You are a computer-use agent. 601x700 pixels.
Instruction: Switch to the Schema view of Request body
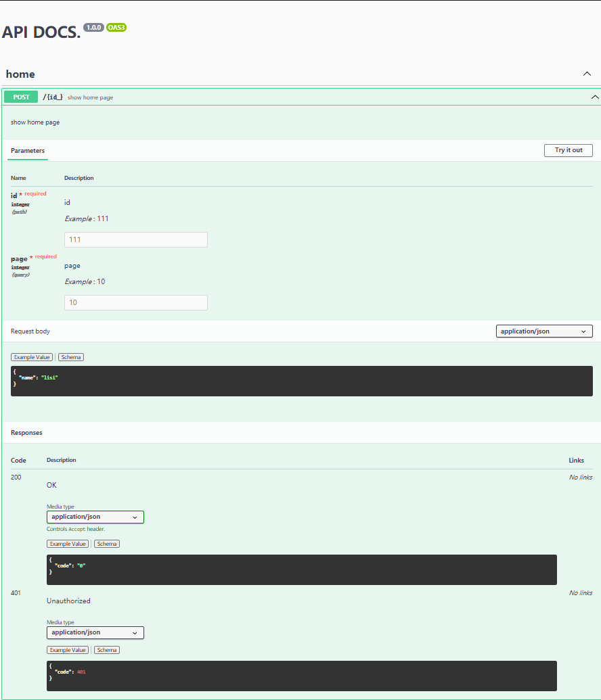[x=70, y=356]
